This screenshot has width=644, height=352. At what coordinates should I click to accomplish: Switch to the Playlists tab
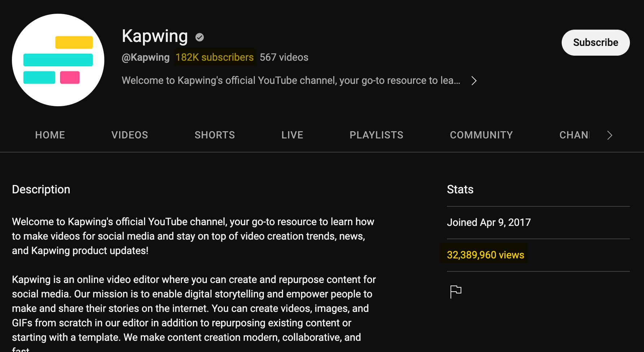[376, 135]
